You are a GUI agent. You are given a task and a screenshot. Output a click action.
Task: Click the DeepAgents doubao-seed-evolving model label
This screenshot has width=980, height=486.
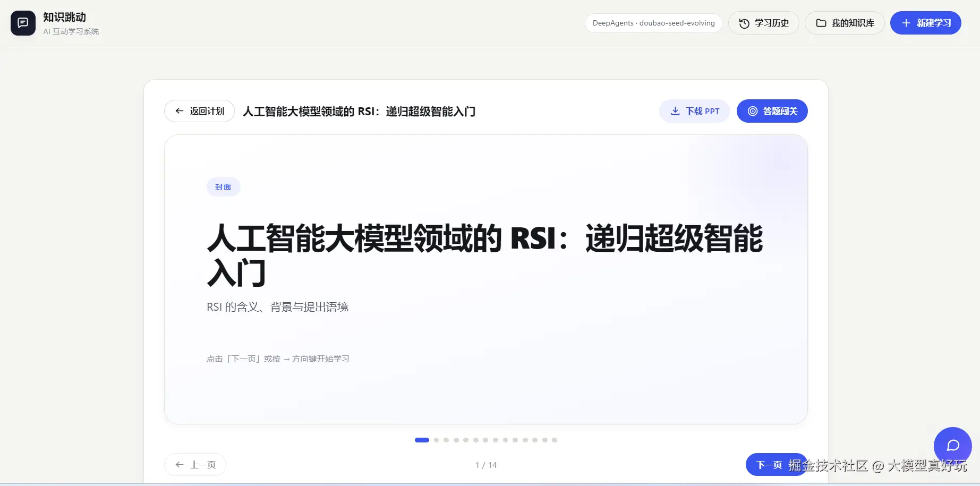(654, 23)
